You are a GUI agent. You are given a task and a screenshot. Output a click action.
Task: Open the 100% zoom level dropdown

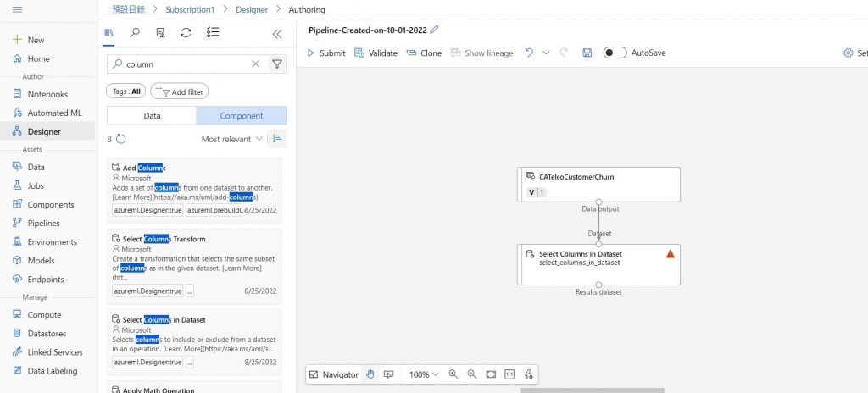(x=424, y=374)
